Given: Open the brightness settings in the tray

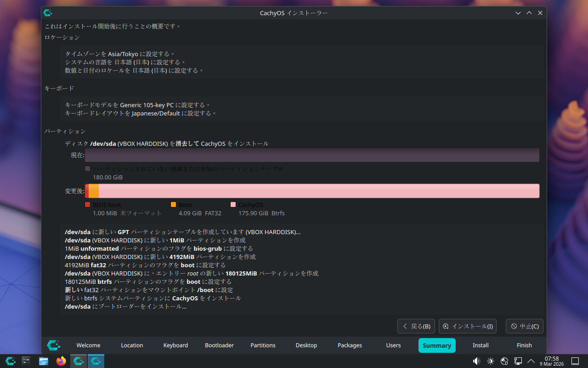Looking at the screenshot, I should [491, 361].
